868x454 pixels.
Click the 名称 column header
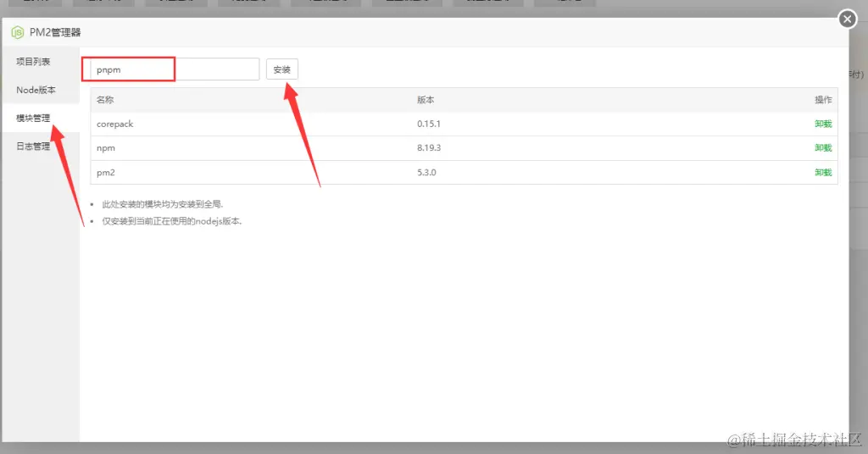(105, 100)
